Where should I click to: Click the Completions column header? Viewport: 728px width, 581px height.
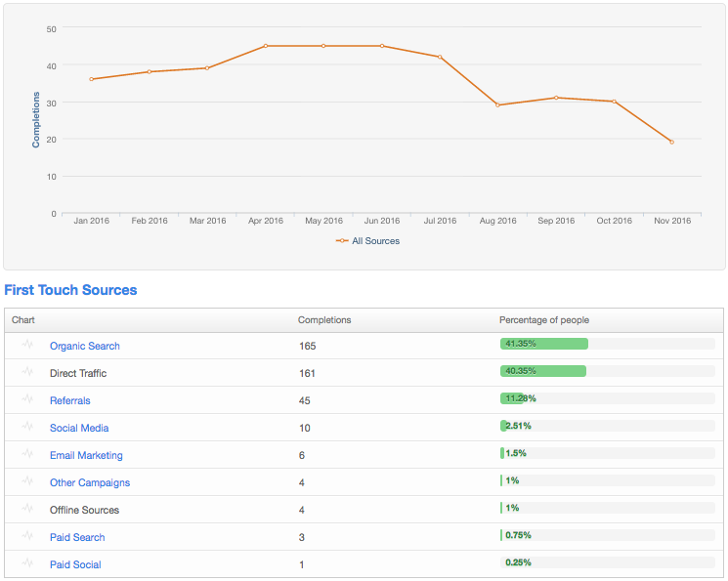pos(324,319)
